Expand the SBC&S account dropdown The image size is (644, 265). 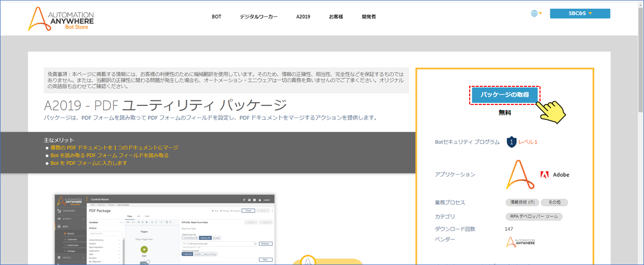(580, 14)
